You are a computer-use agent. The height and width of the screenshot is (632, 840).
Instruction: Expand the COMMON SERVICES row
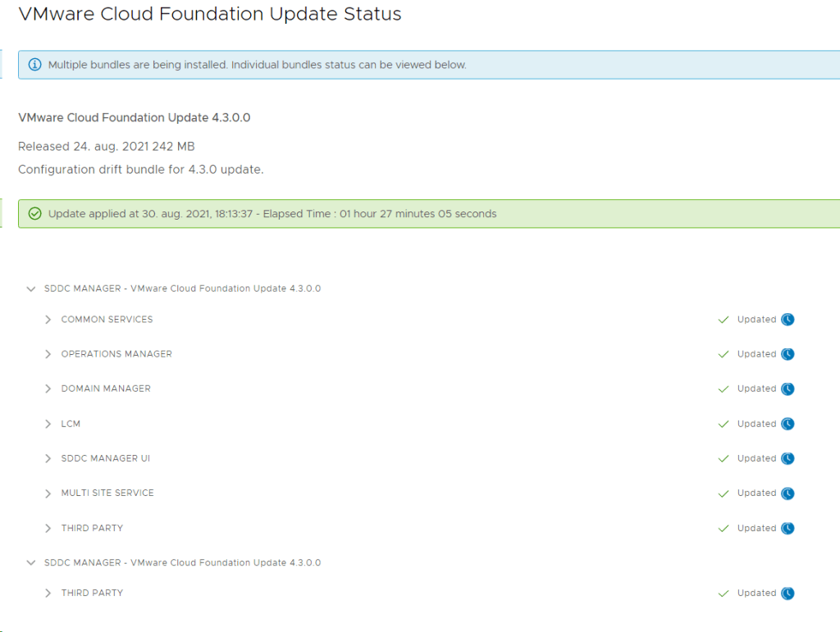[48, 320]
